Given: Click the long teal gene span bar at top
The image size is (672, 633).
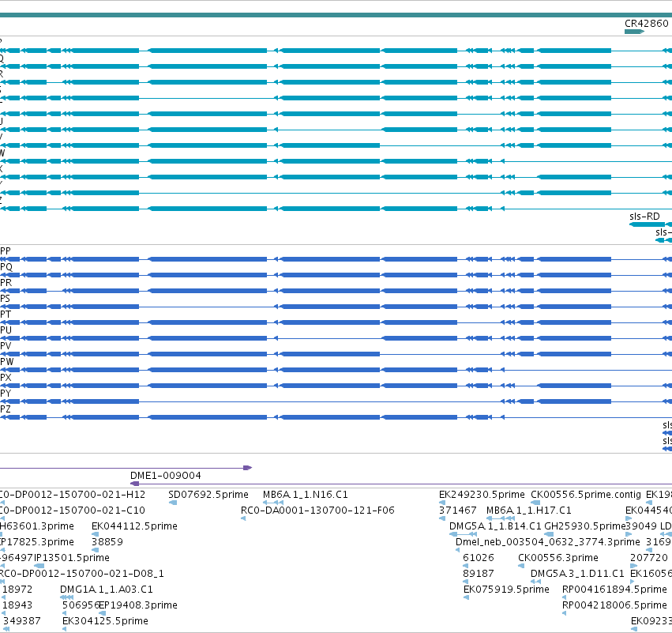Looking at the screenshot, I should (x=336, y=15).
